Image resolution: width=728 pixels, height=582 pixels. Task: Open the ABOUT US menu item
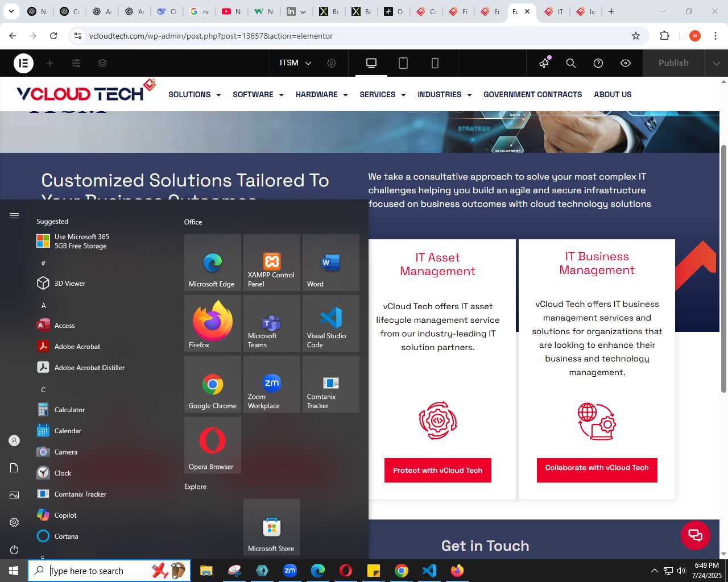pos(613,94)
